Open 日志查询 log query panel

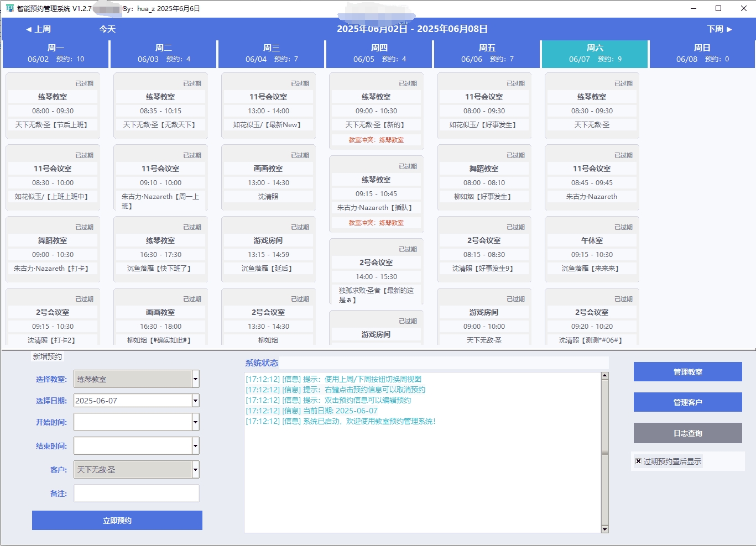(x=687, y=433)
